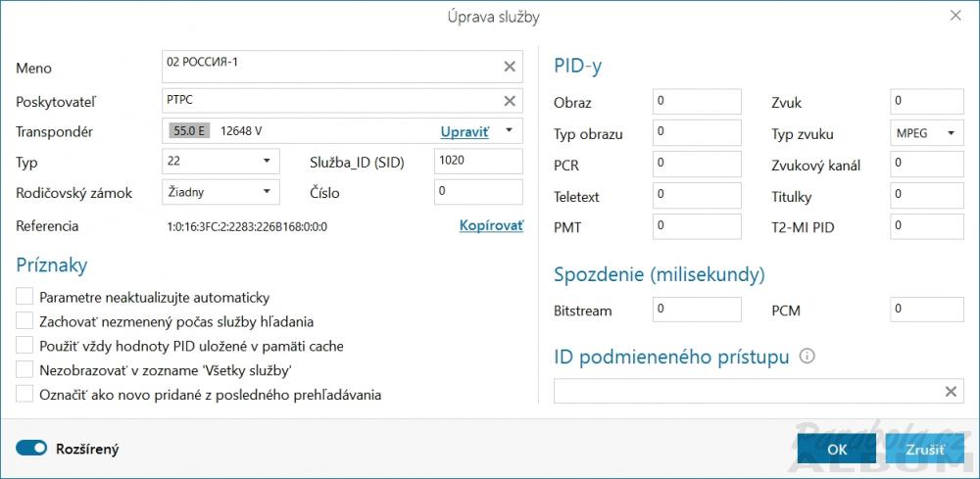Screen dimensions: 980x479
Task: Click the Upraviť transponder link
Action: click(464, 130)
